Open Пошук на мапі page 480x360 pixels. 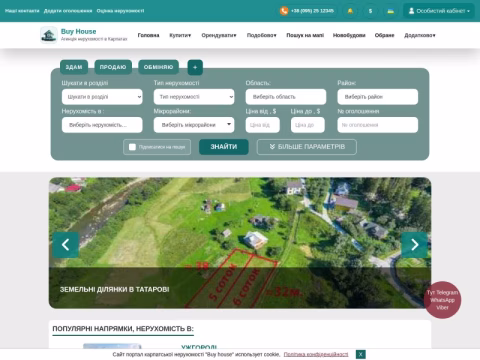pyautogui.click(x=305, y=35)
